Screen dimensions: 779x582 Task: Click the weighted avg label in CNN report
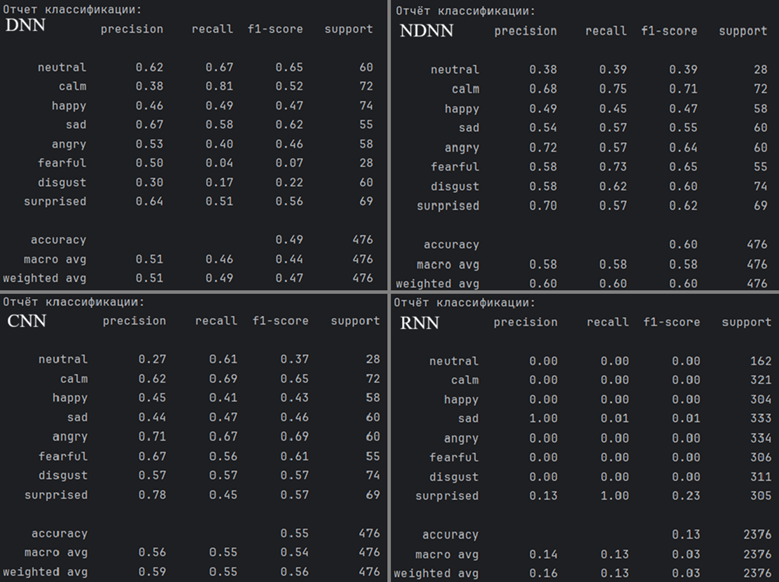coord(45,572)
